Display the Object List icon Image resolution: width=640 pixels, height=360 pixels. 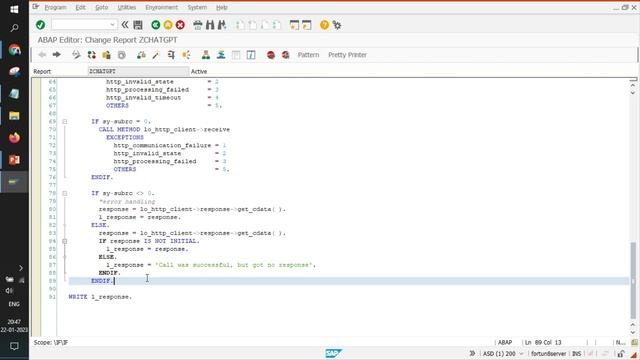(x=206, y=55)
